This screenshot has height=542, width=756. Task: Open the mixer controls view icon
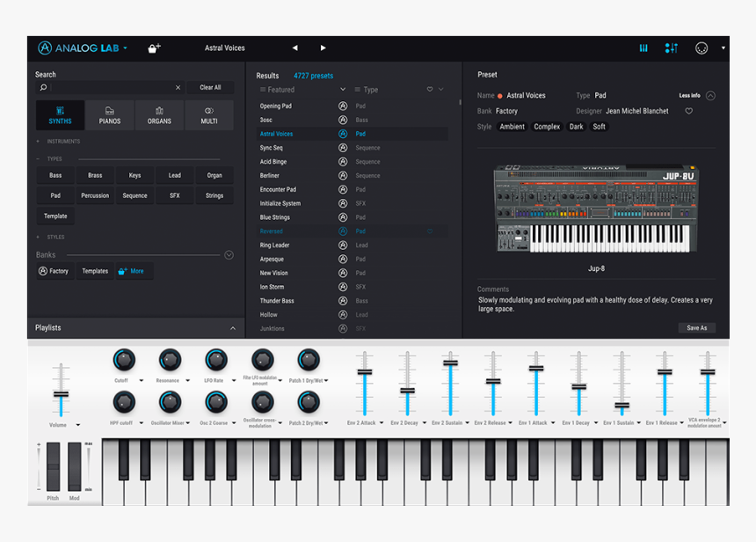[671, 48]
